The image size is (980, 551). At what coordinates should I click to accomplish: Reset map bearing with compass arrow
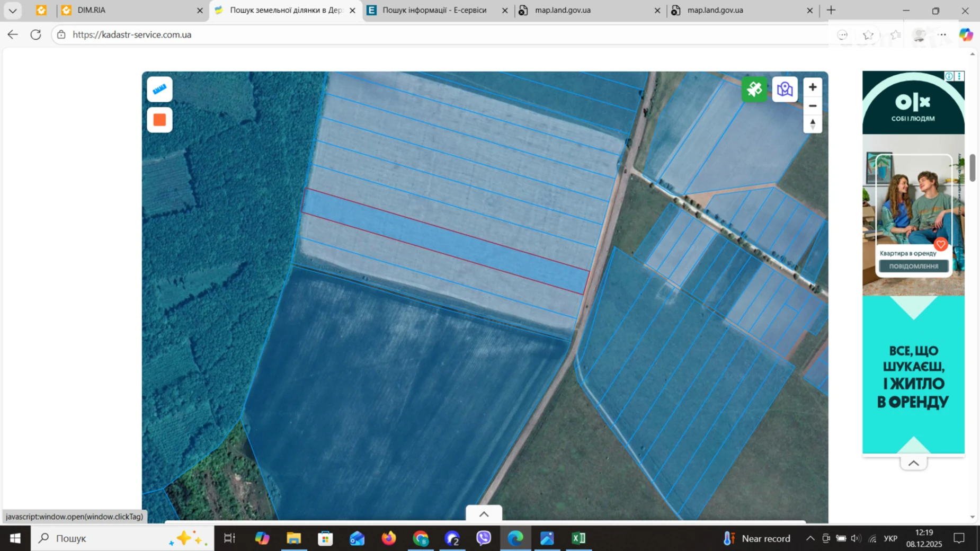point(813,125)
